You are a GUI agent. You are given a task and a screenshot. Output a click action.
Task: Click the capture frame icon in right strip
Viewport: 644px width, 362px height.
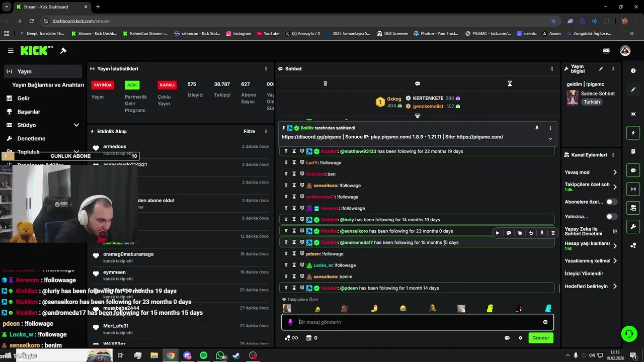pos(633,114)
